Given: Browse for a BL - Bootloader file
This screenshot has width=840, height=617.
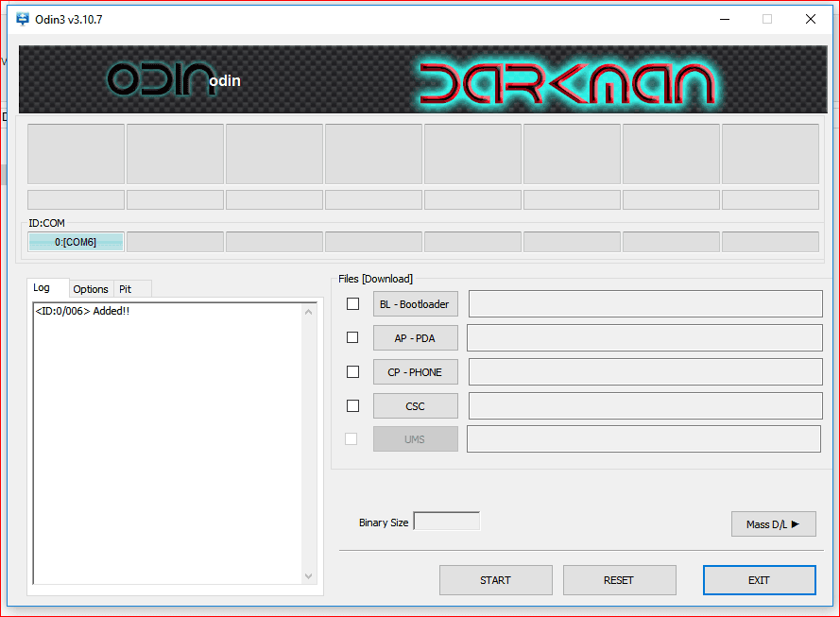Looking at the screenshot, I should [415, 304].
